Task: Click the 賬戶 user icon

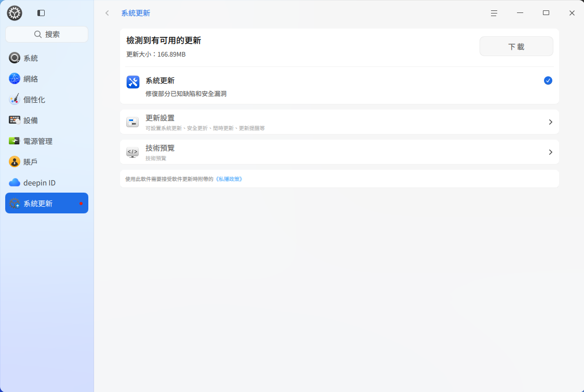Action: [14, 161]
